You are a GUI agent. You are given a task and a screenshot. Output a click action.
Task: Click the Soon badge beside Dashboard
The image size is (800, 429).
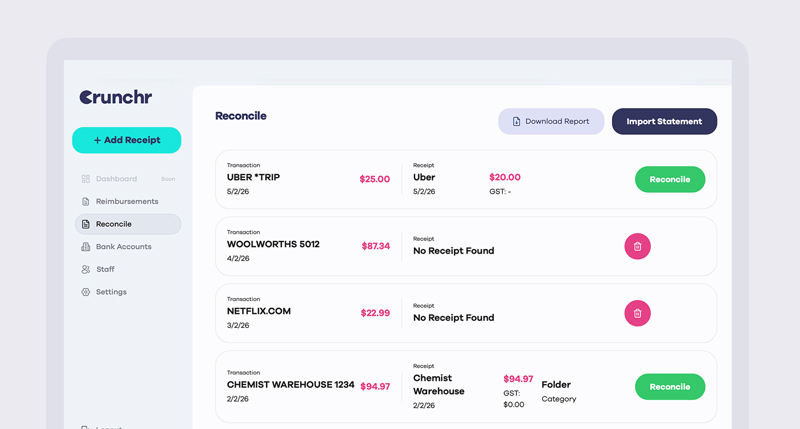tap(168, 179)
